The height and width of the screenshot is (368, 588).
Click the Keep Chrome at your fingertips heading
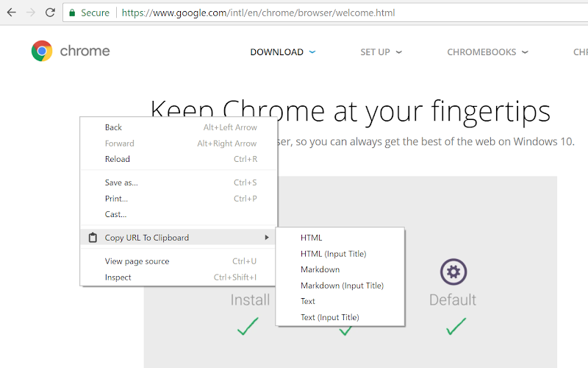coord(351,112)
